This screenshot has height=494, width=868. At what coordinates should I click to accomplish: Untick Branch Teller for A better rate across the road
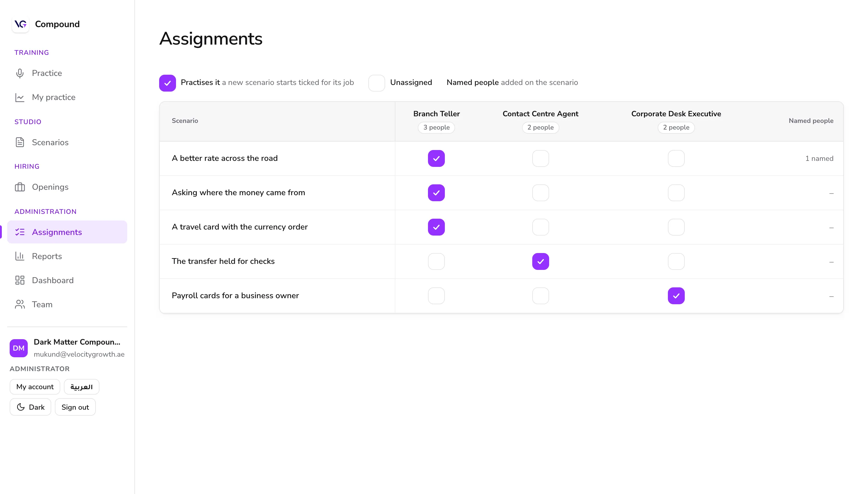(x=436, y=158)
